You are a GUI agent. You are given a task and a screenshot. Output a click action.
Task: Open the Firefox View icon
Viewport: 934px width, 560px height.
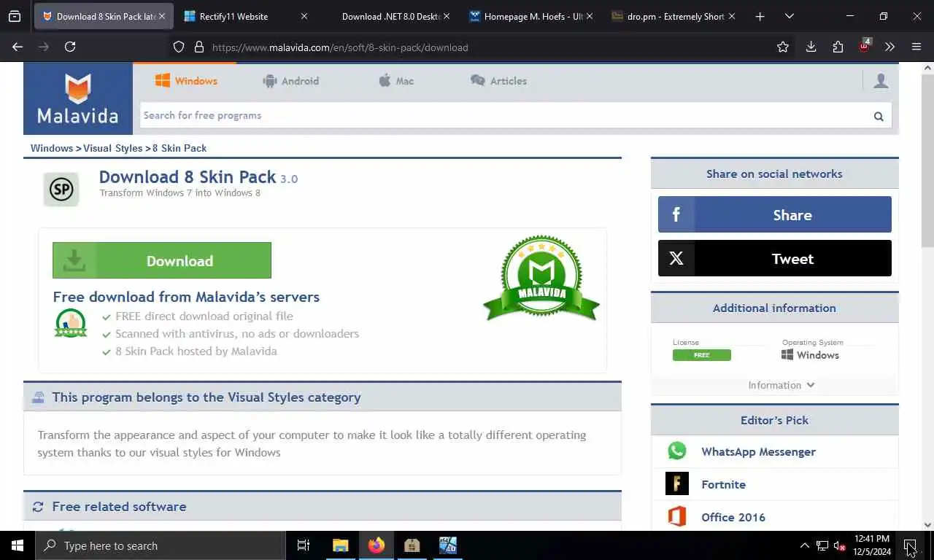point(15,16)
